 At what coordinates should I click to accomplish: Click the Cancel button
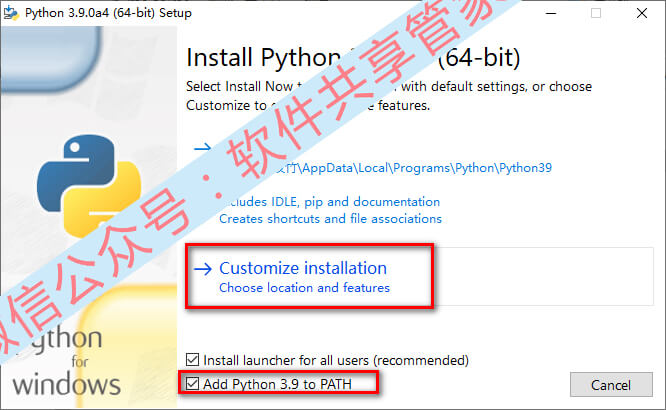point(611,385)
